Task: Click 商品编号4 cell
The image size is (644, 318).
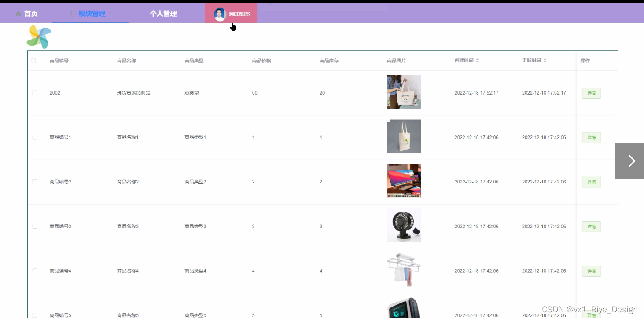Action: tap(60, 270)
